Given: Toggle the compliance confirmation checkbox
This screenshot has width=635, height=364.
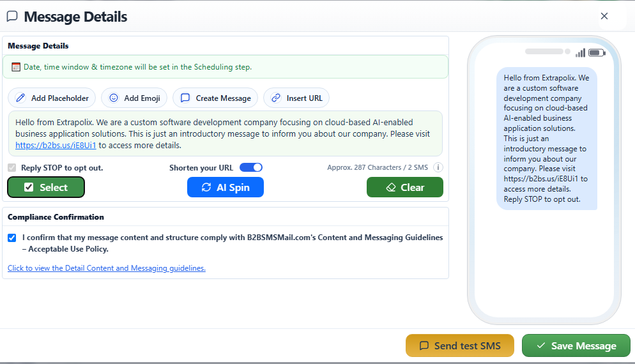Looking at the screenshot, I should click(12, 238).
